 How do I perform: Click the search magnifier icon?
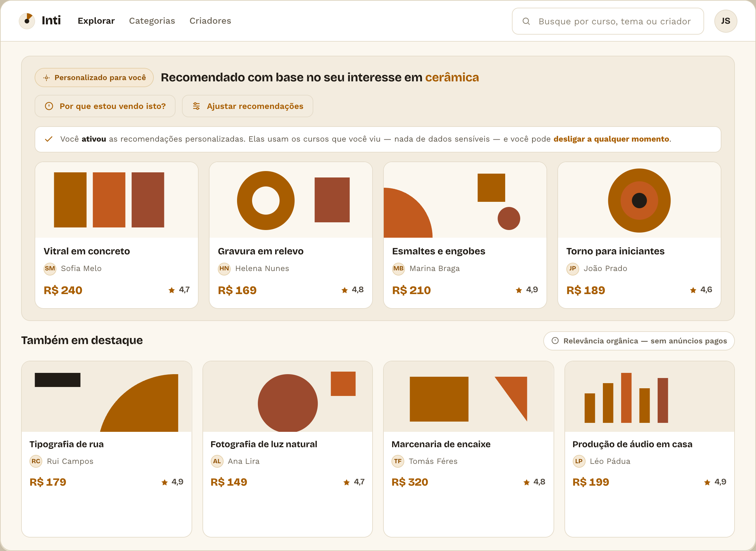pyautogui.click(x=526, y=21)
